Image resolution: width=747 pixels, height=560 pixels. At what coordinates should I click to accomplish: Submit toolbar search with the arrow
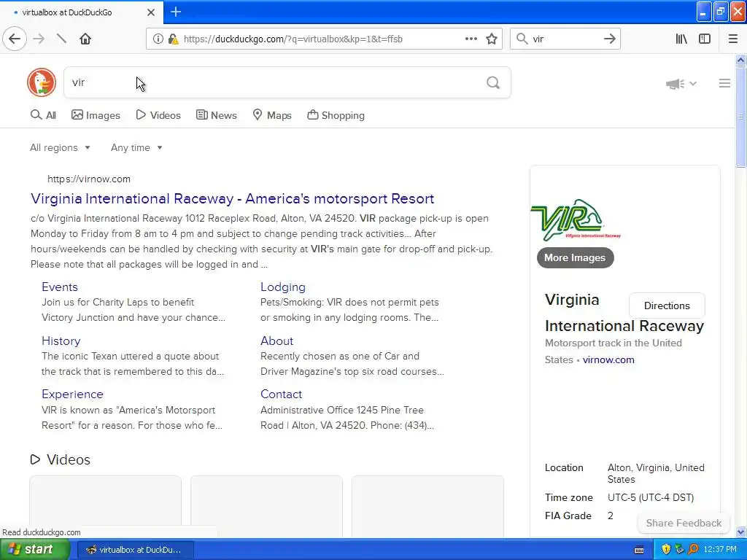(x=609, y=39)
